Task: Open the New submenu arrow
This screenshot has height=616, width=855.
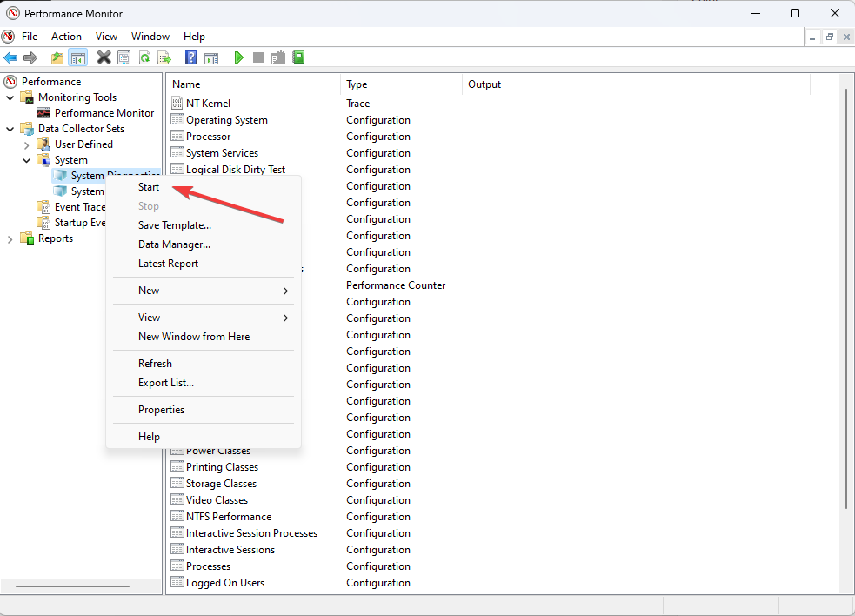Action: pos(285,291)
